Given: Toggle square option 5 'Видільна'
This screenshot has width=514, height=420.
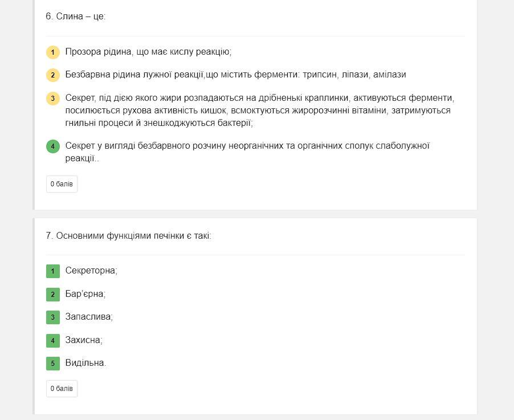Looking at the screenshot, I should [x=53, y=364].
